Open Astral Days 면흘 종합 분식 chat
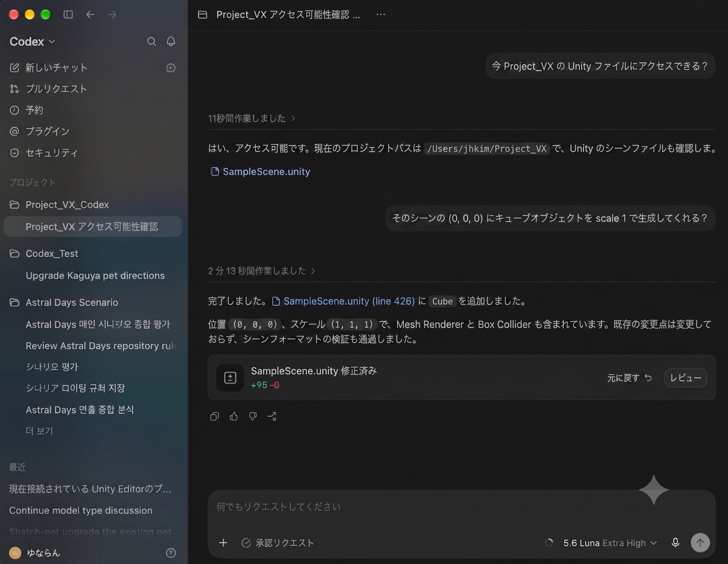This screenshot has width=728, height=564. pos(80,410)
